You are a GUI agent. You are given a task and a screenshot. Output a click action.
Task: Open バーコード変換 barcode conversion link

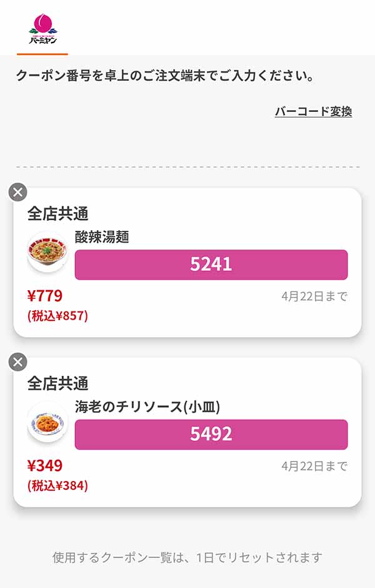pos(314,111)
